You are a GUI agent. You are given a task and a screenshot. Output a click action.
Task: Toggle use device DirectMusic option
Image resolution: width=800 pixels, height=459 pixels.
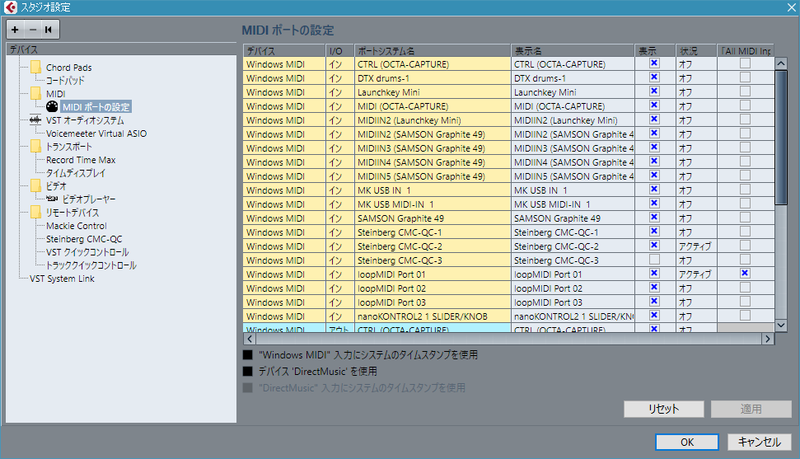(248, 371)
